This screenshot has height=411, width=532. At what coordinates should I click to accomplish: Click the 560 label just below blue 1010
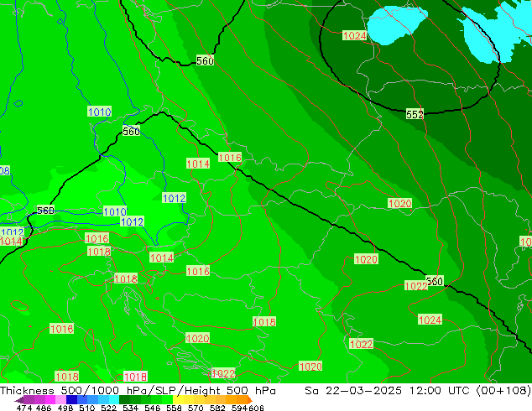pos(131,131)
